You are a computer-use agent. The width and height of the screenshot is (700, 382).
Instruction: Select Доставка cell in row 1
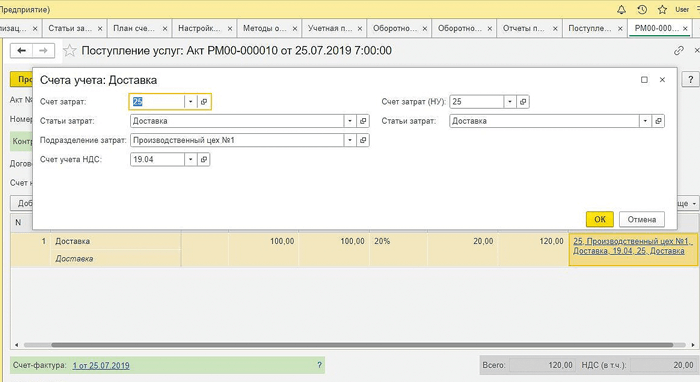tap(116, 241)
